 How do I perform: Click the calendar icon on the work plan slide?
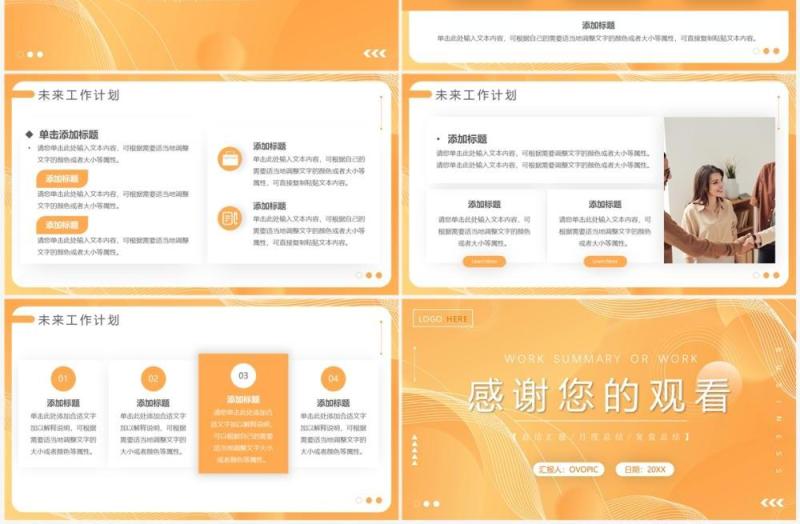[230, 159]
